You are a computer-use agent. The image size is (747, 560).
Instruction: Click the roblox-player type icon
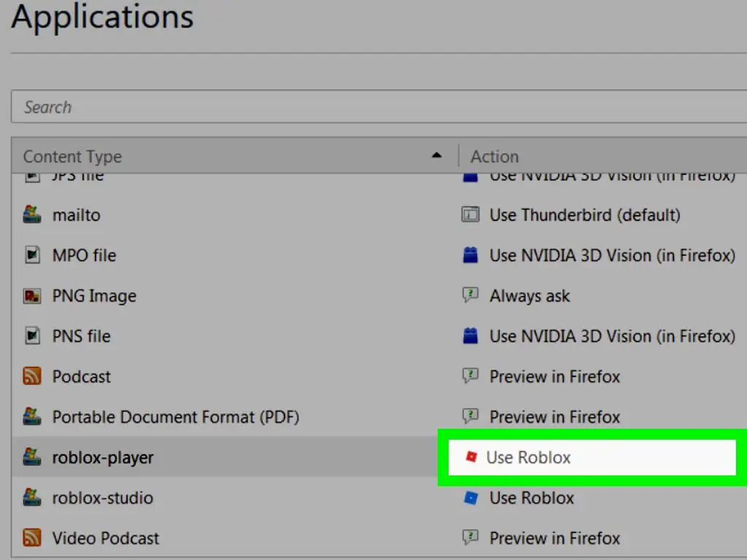32,456
